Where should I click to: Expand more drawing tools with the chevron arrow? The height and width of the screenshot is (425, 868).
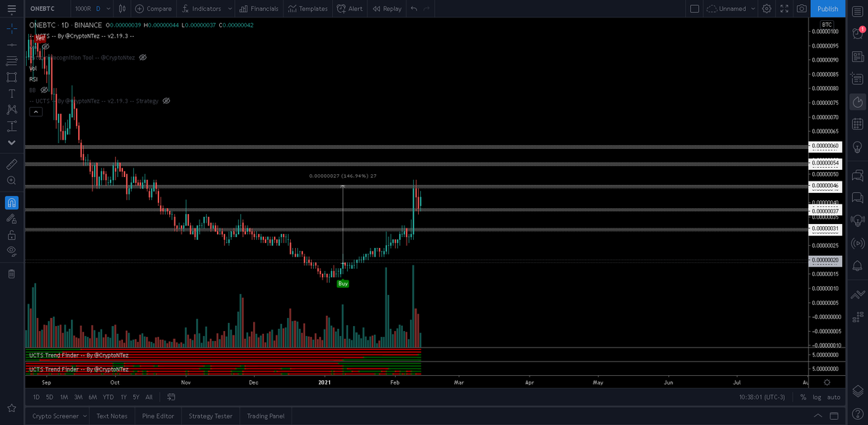(11, 142)
